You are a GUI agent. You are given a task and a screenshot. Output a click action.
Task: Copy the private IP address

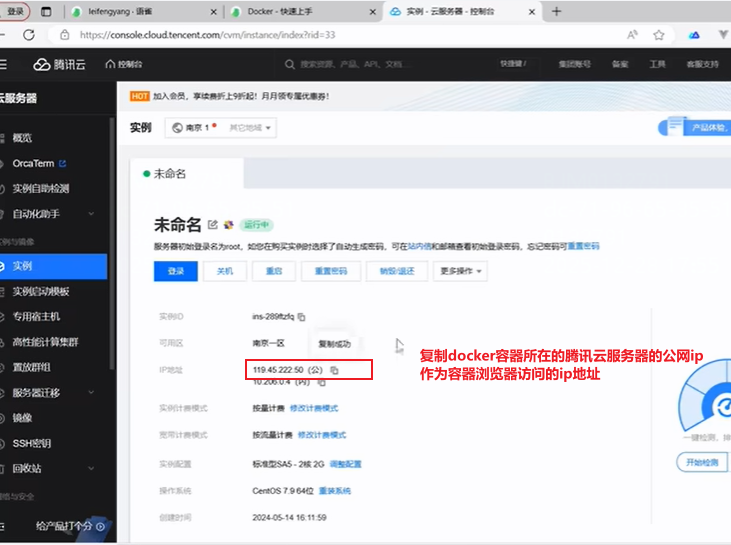point(321,382)
